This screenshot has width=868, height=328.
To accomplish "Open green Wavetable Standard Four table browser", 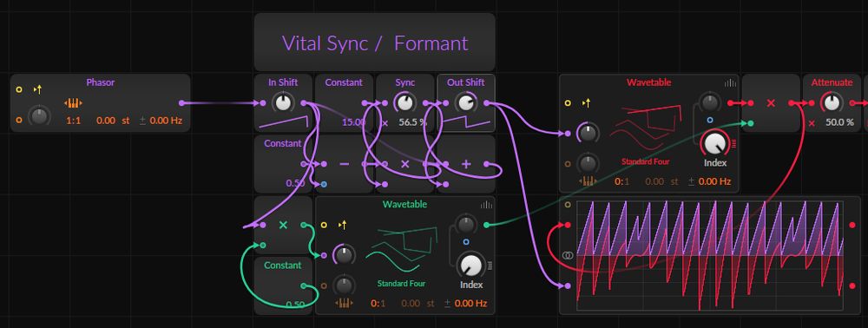I will (401, 283).
